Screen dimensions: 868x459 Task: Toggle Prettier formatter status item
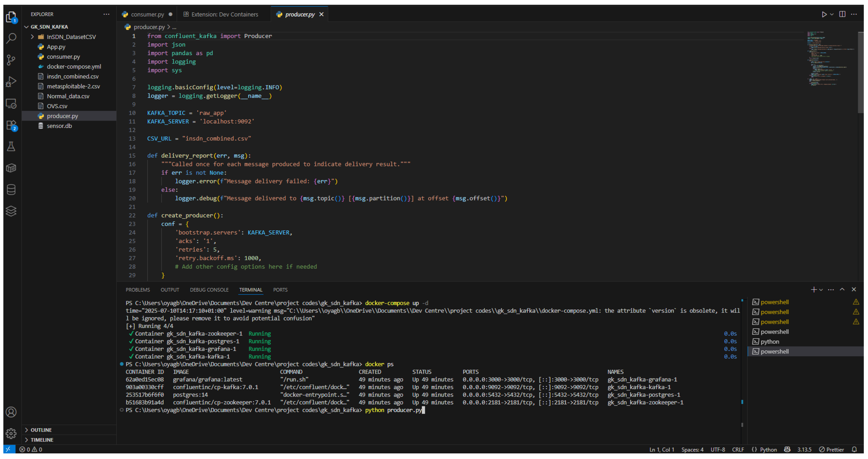point(832,449)
